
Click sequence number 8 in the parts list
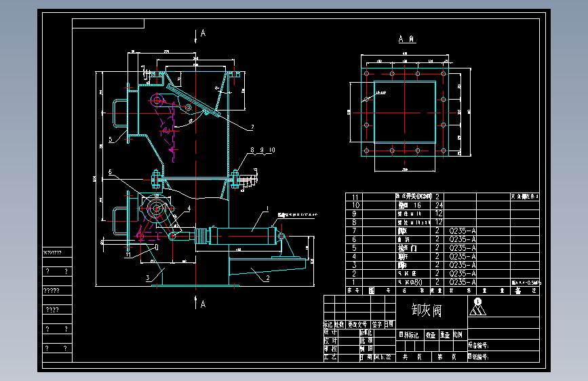click(x=354, y=222)
